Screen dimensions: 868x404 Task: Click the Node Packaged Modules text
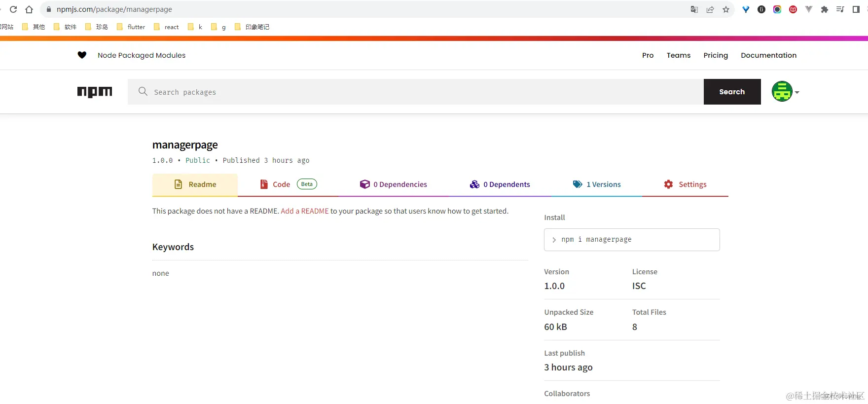coord(142,55)
